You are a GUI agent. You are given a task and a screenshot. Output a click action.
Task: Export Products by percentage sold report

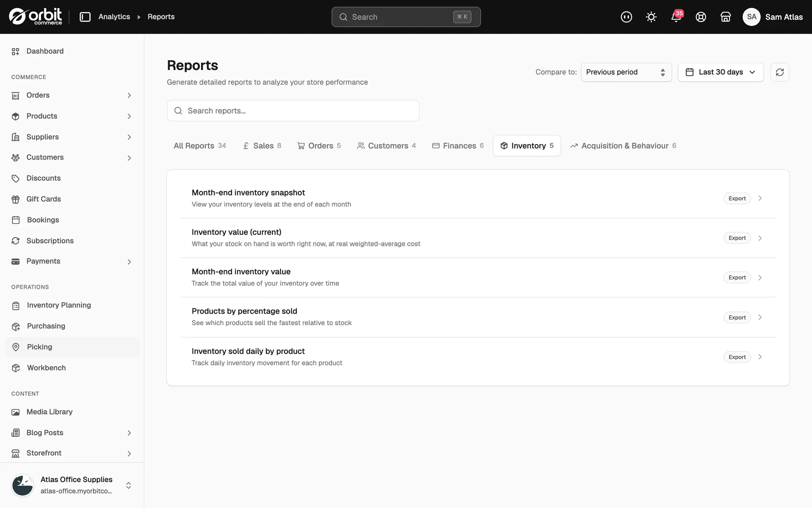click(x=737, y=317)
